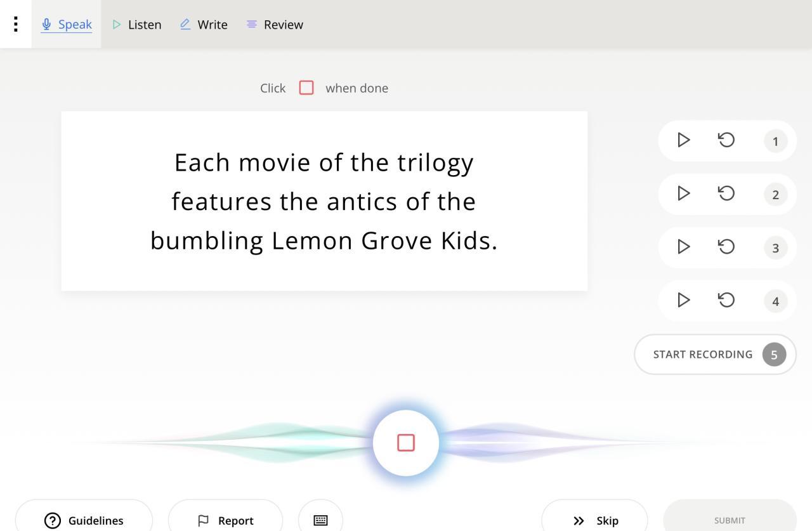Play back recording 4
The height and width of the screenshot is (531, 812).
tap(683, 300)
